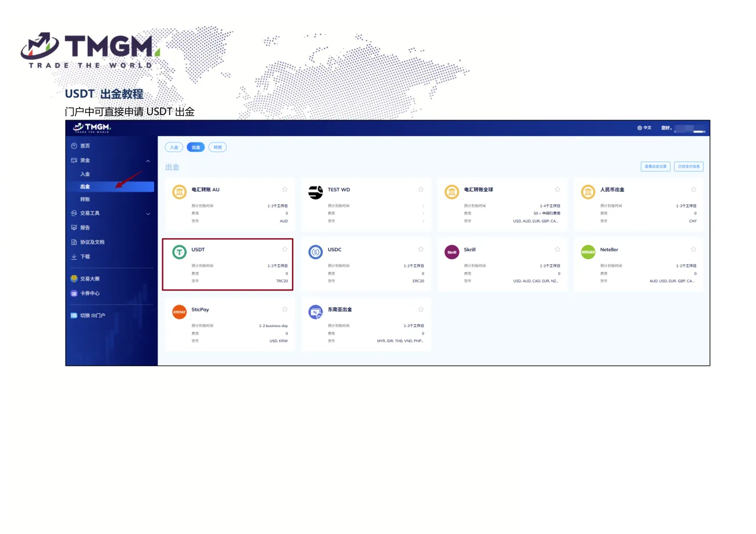756x534 pixels.
Task: Favorite TEST WD with its star
Action: coord(421,189)
